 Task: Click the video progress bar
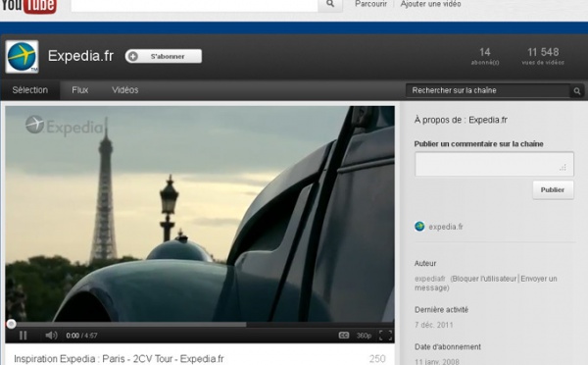200,325
